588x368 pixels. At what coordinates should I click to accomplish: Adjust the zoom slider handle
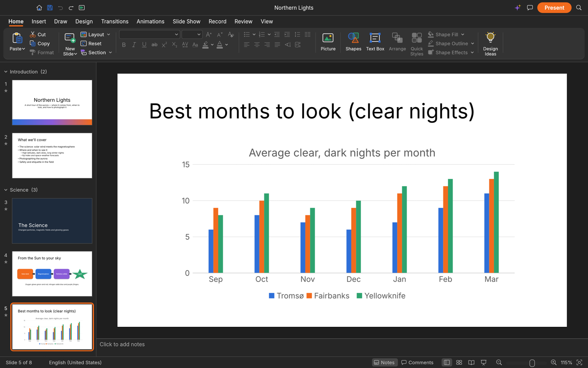pyautogui.click(x=532, y=363)
